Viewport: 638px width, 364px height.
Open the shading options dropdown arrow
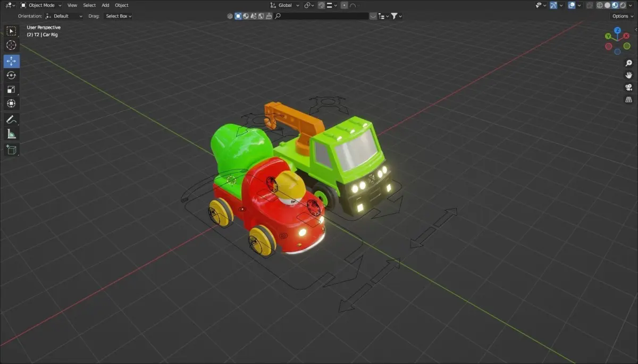point(630,5)
